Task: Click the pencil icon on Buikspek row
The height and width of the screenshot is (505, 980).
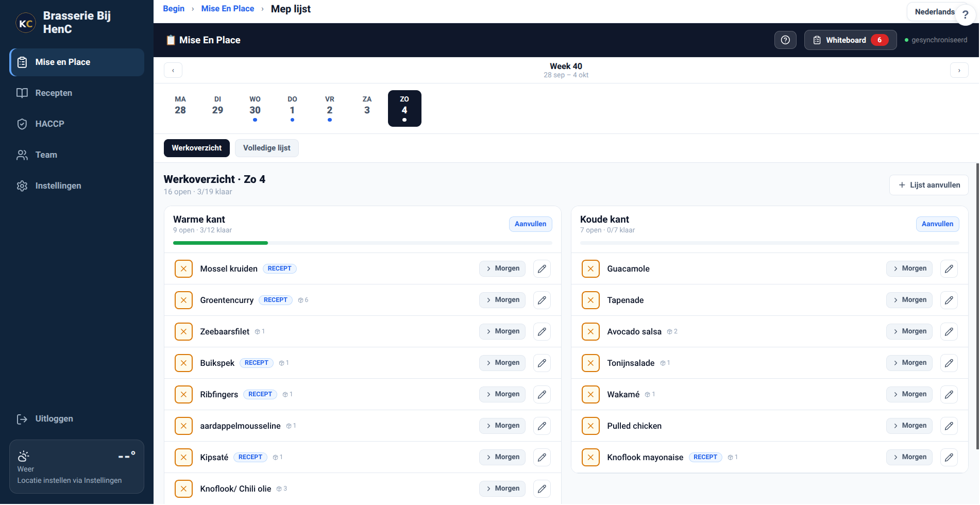Action: tap(542, 363)
